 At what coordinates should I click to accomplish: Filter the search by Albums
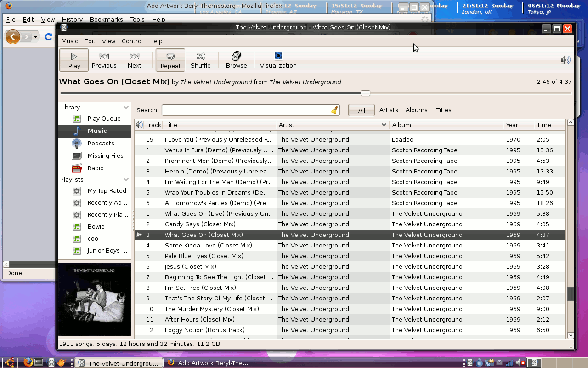[417, 110]
